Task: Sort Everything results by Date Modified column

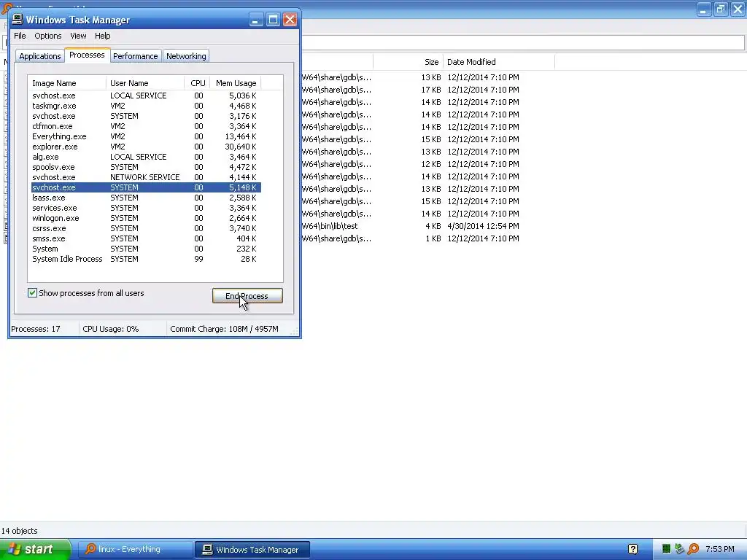Action: pyautogui.click(x=499, y=62)
